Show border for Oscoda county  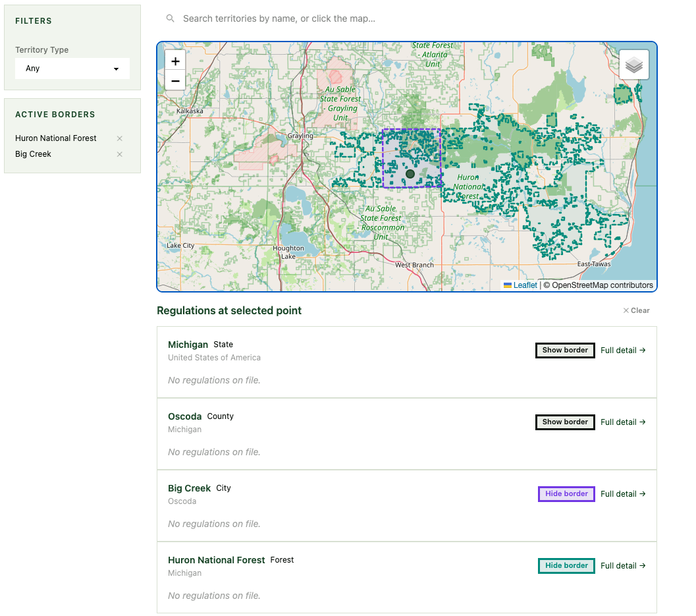(565, 422)
